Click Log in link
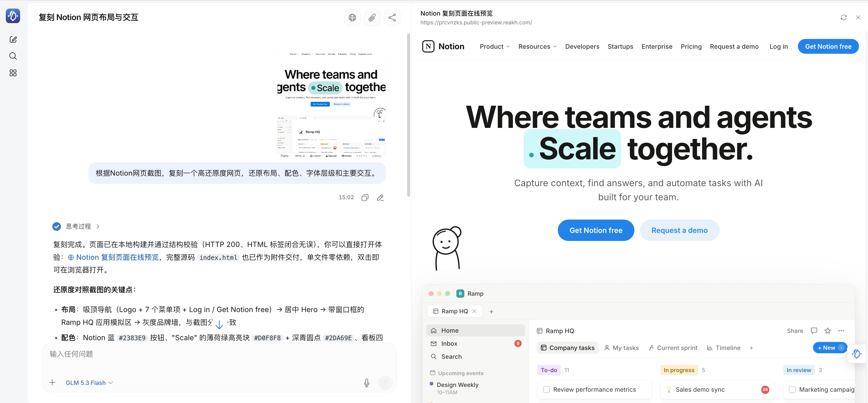 click(x=778, y=46)
